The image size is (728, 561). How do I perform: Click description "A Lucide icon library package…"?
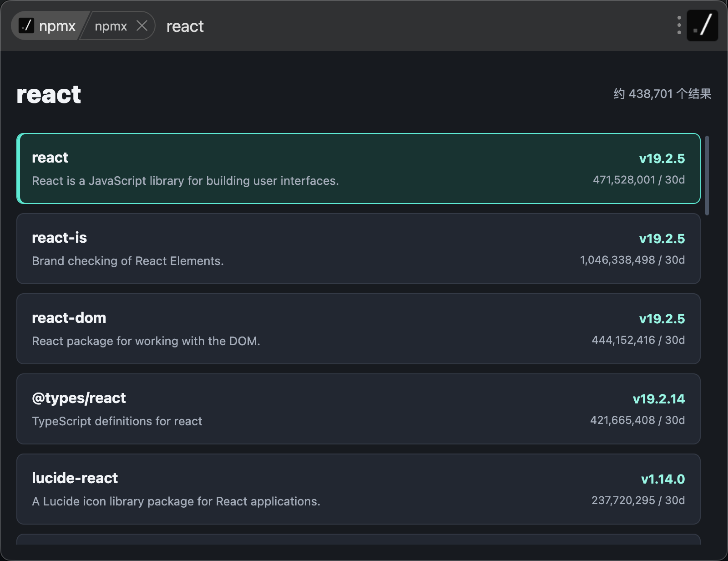(176, 501)
